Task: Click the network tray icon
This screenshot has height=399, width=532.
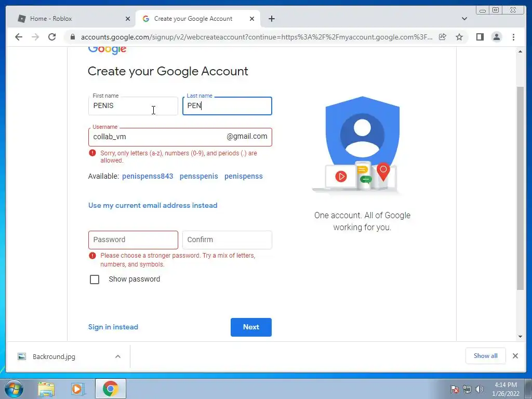Action: [467, 390]
